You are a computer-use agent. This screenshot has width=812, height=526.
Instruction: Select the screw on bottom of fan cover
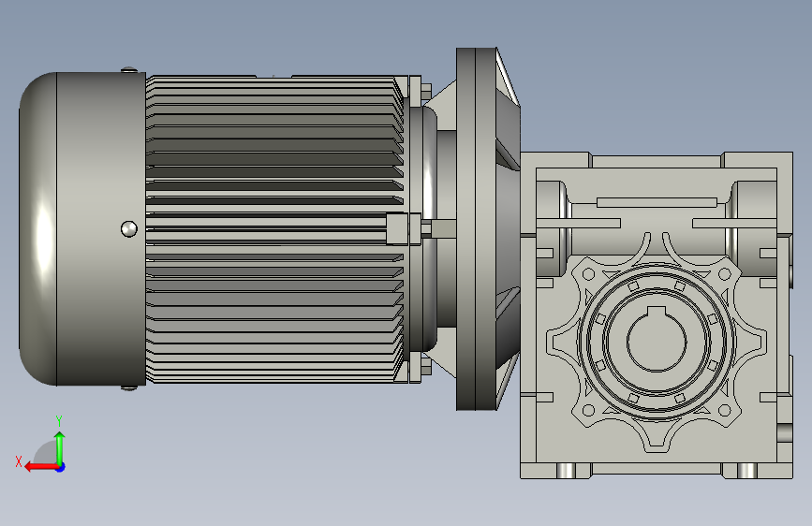[x=129, y=387]
